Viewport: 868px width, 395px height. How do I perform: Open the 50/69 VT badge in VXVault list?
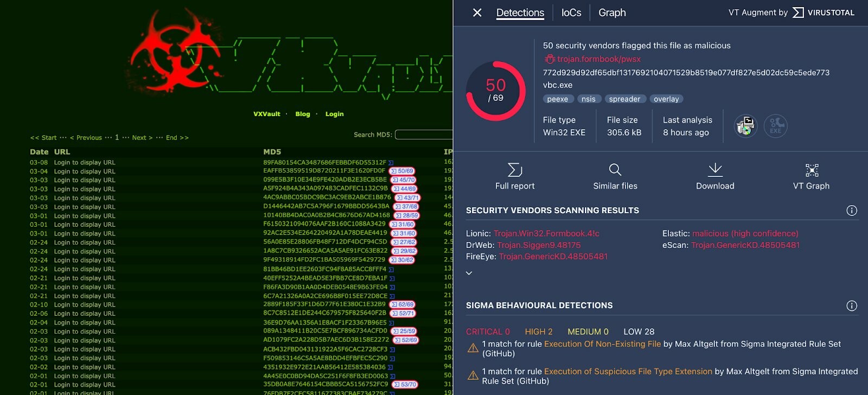tap(402, 171)
